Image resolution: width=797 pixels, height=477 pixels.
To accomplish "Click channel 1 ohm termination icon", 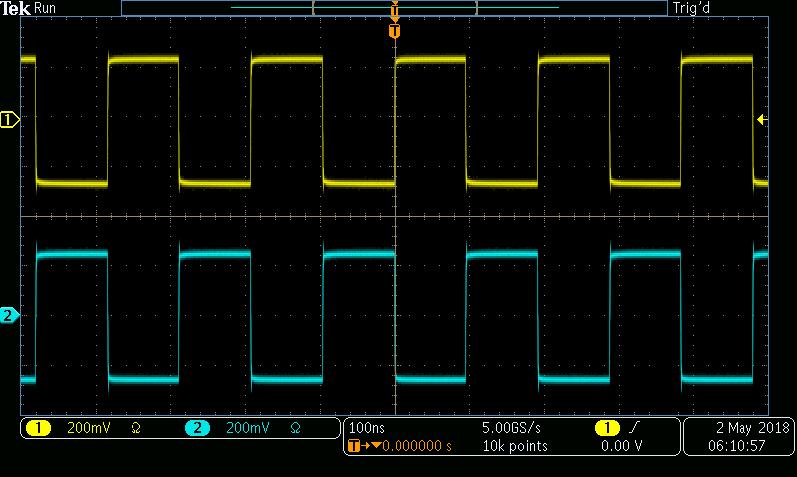I will pyautogui.click(x=135, y=428).
